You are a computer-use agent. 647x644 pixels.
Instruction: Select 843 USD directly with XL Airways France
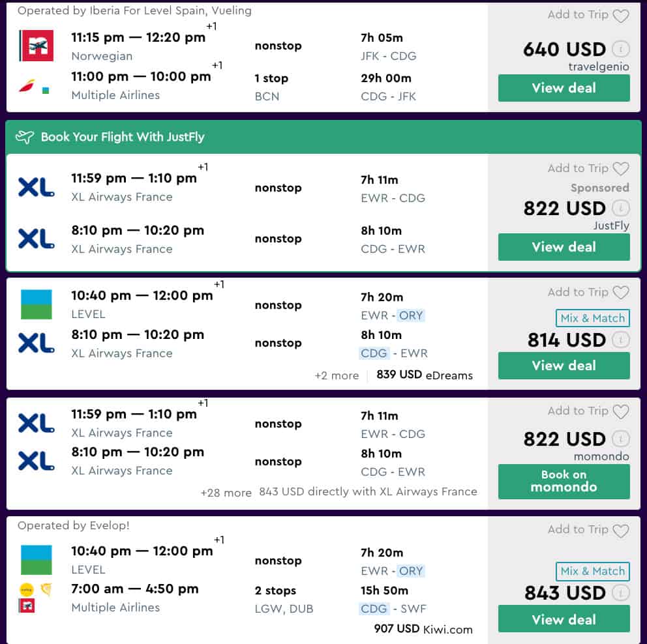[x=368, y=491]
